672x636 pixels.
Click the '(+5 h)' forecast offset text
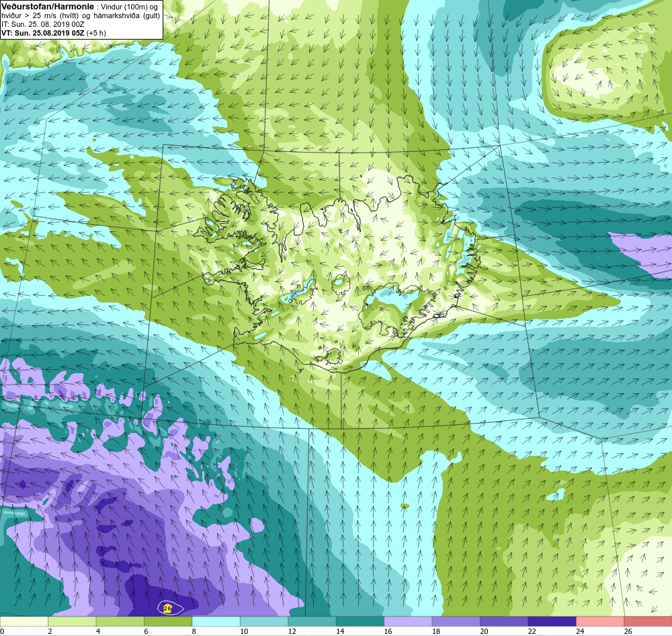point(96,33)
